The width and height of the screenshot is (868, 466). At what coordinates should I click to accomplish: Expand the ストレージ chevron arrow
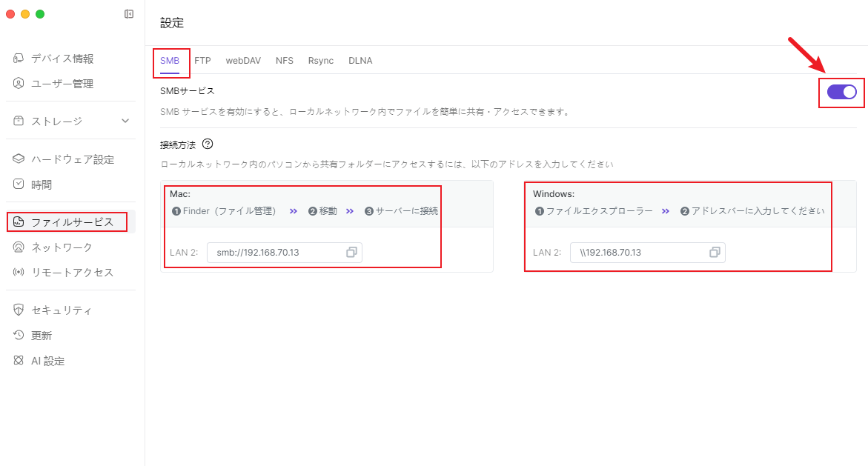125,121
